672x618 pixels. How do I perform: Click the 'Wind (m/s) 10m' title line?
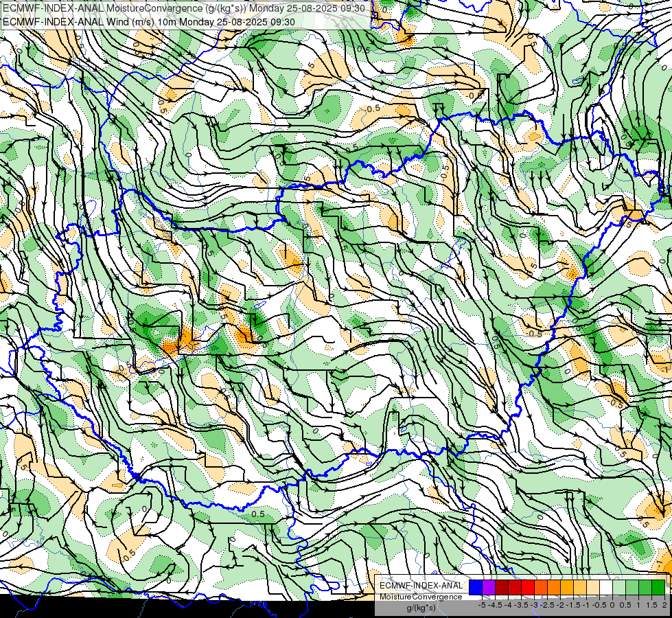coord(149,22)
